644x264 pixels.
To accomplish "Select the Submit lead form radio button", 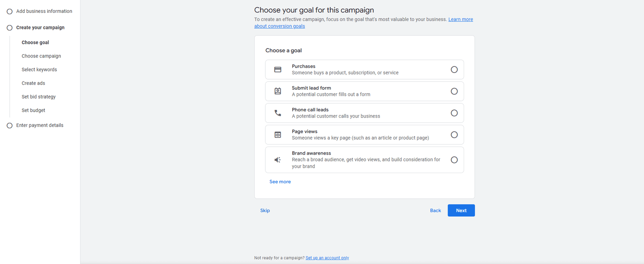I will point(454,91).
